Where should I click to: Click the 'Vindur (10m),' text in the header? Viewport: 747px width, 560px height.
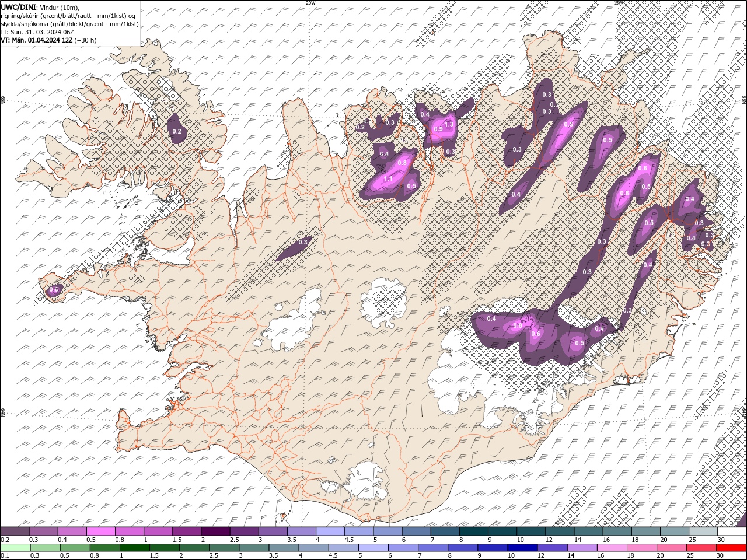tap(58, 7)
